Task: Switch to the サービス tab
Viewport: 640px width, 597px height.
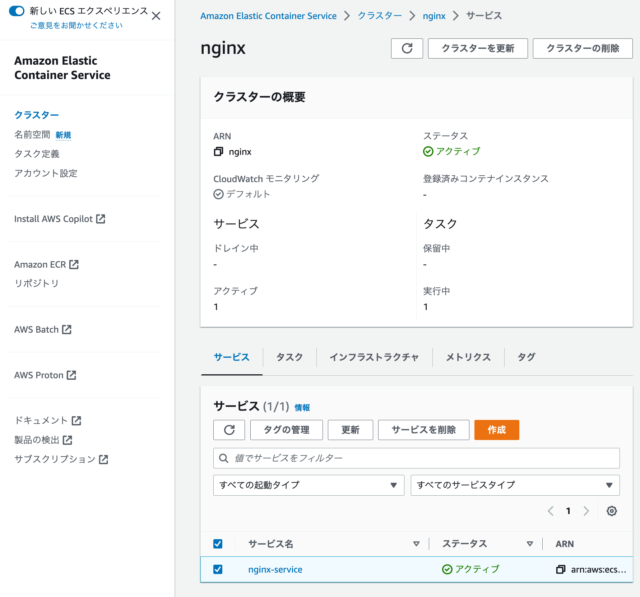Action: (x=231, y=357)
